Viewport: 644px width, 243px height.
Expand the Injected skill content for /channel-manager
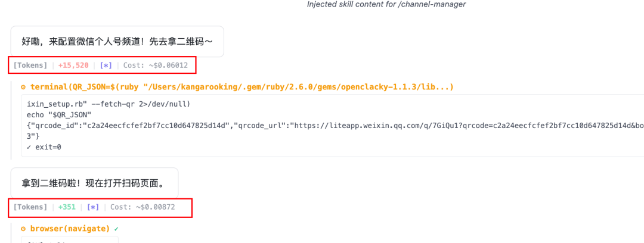386,5
